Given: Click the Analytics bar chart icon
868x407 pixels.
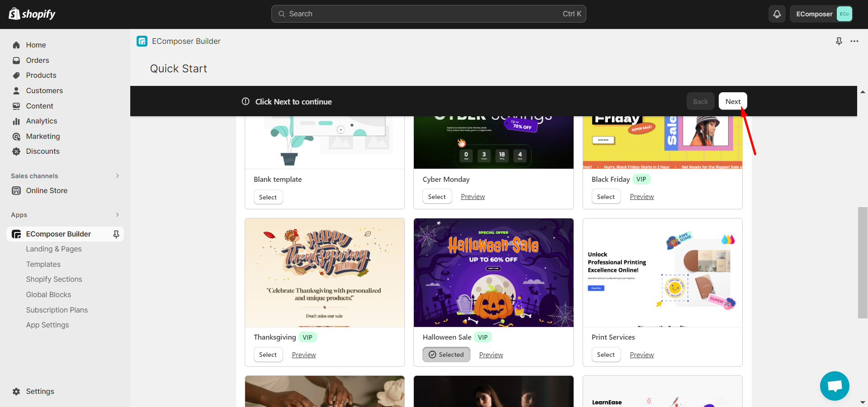Looking at the screenshot, I should point(16,121).
